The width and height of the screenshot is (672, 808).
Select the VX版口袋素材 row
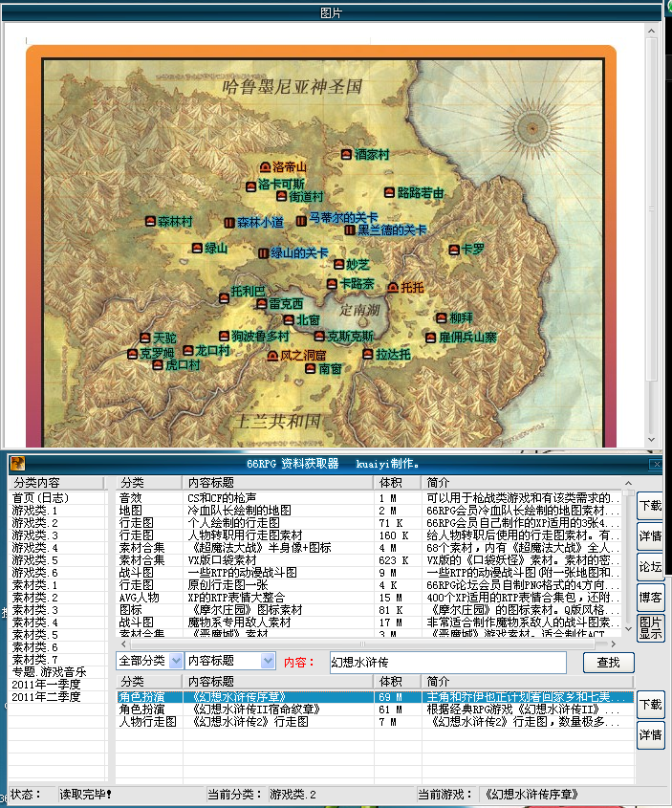369,560
